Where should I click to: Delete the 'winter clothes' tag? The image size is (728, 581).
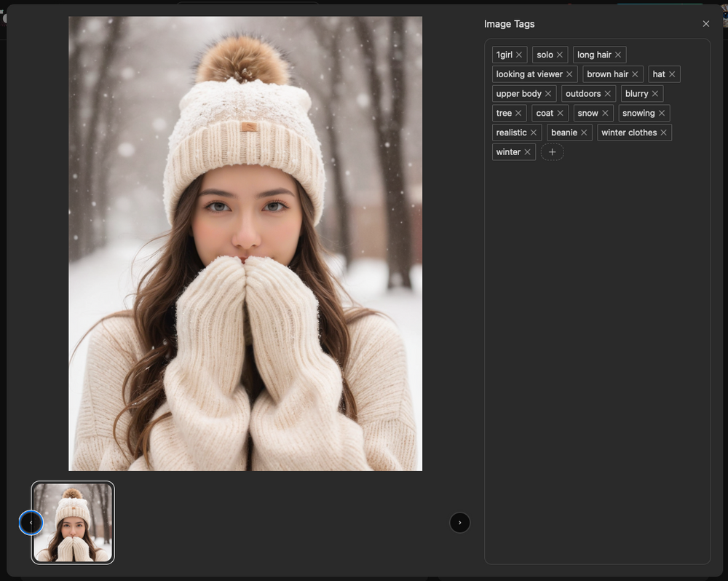pyautogui.click(x=664, y=133)
